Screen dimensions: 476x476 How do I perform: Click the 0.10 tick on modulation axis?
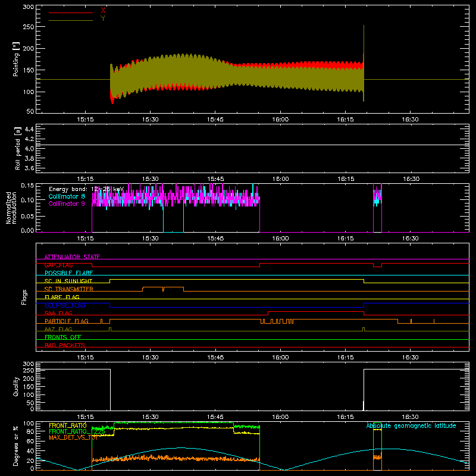click(x=27, y=200)
